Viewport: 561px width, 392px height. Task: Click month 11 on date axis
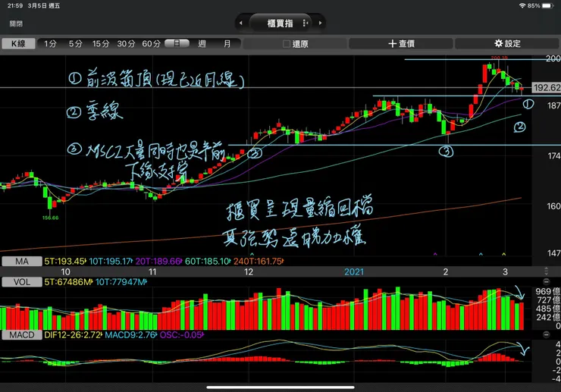tap(152, 272)
